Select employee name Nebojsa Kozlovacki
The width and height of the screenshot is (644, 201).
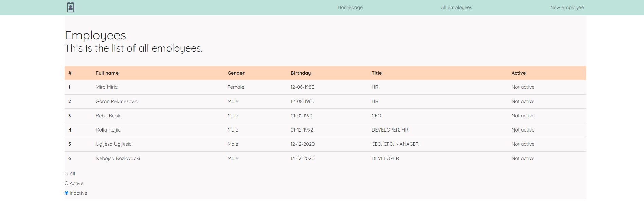click(118, 158)
